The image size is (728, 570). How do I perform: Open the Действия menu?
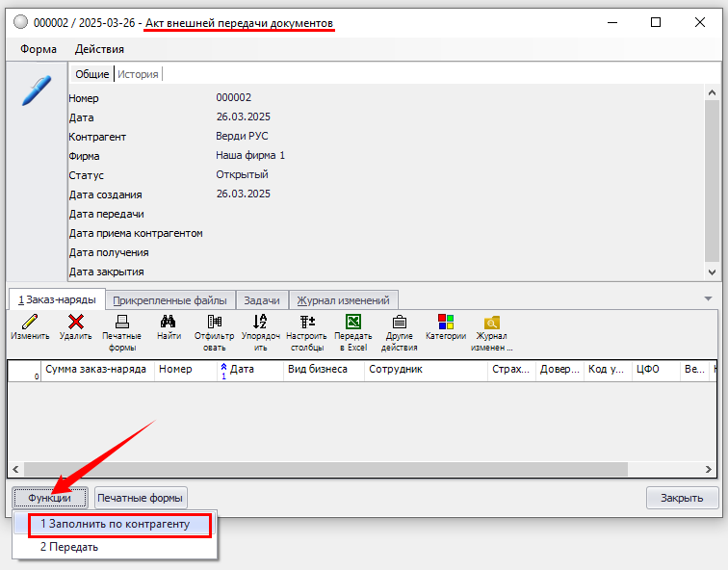(x=99, y=49)
